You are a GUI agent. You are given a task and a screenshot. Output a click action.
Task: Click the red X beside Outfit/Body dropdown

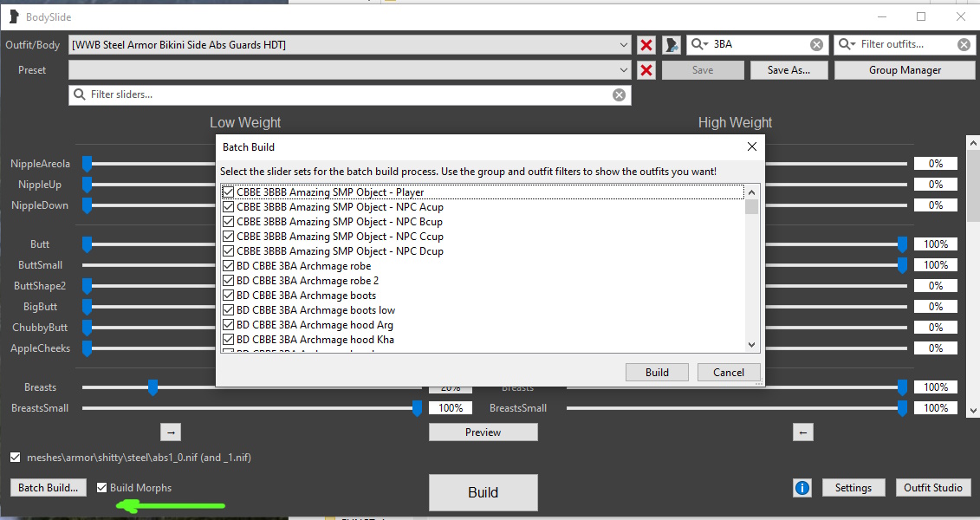click(x=646, y=45)
